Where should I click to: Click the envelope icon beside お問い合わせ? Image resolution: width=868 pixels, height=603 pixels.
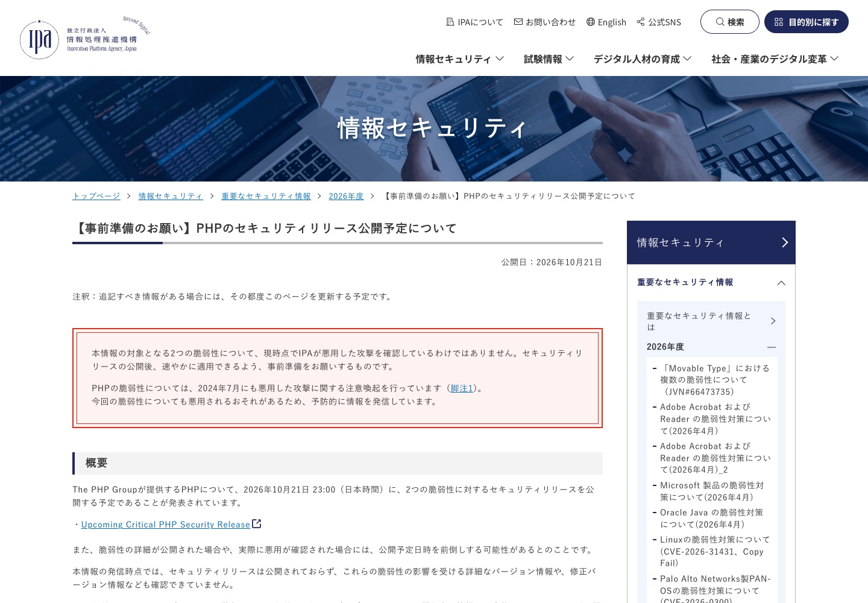click(518, 22)
